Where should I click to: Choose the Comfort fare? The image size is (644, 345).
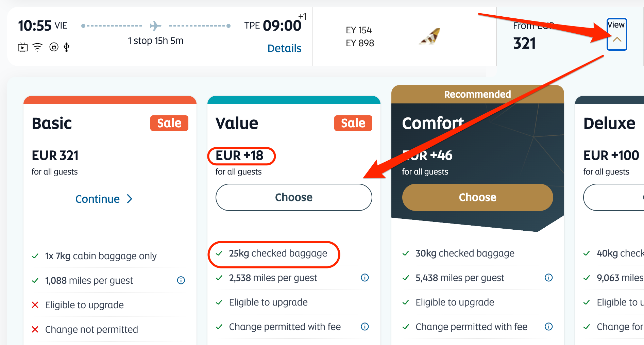coord(477,197)
